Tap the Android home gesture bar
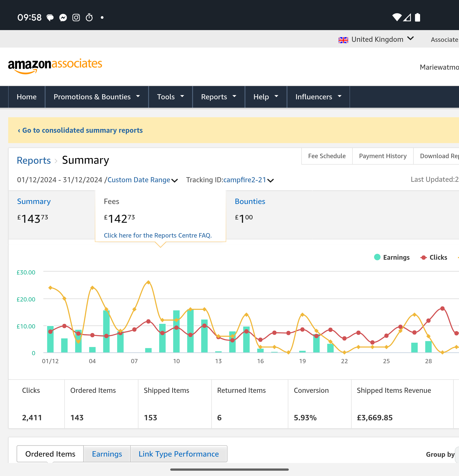This screenshot has height=476, width=459. coord(229,470)
